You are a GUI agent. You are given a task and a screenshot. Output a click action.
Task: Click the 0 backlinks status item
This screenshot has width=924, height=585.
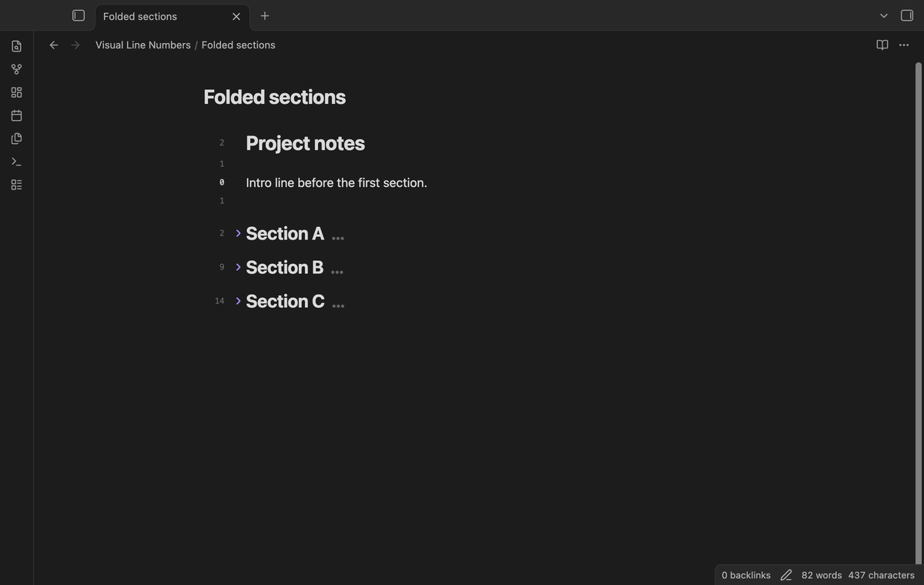point(746,575)
